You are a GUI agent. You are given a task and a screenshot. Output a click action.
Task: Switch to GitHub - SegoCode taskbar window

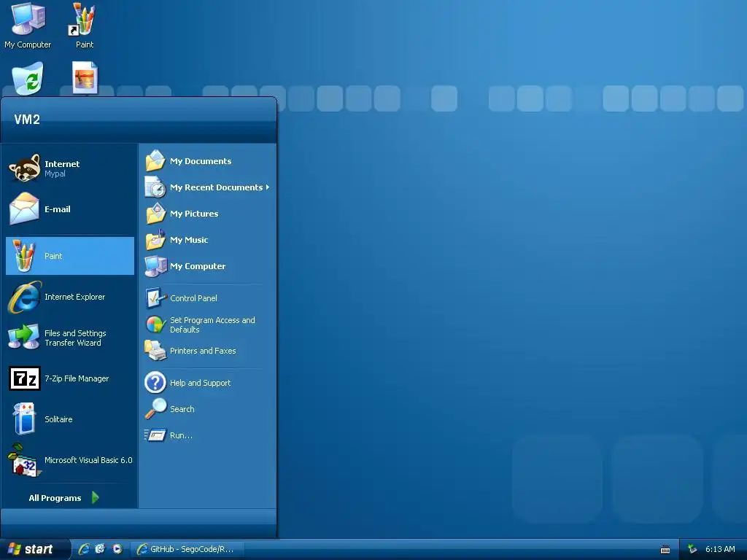point(187,549)
